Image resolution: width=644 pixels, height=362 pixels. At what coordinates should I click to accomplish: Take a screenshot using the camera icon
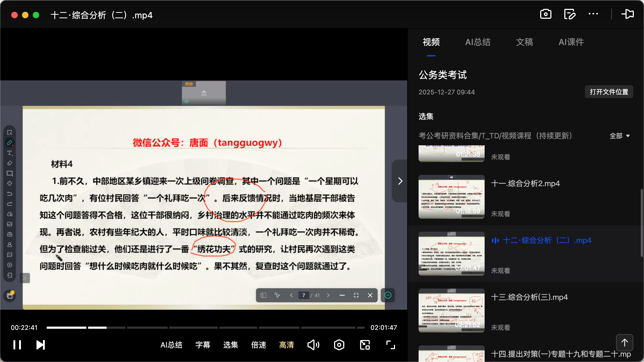click(546, 14)
